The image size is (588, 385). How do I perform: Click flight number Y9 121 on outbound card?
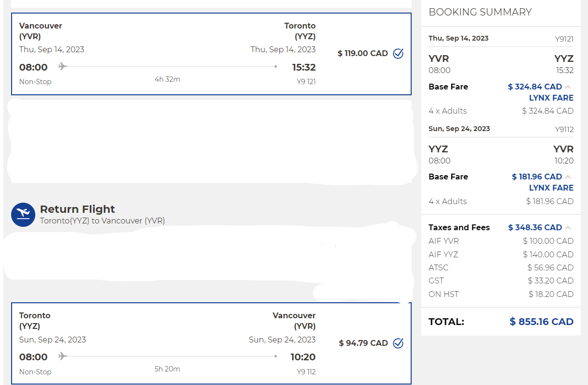(306, 82)
